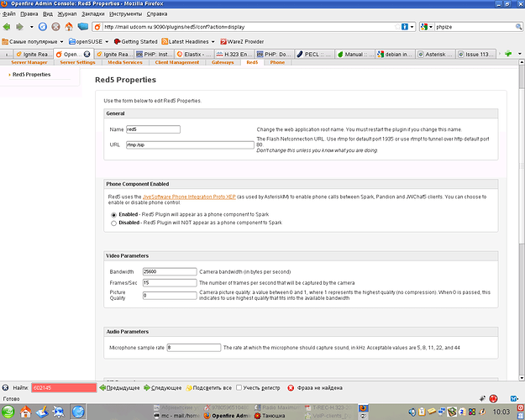The width and height of the screenshot is (525, 420).
Task: Click the Microphone sample rate field
Action: pos(194,348)
